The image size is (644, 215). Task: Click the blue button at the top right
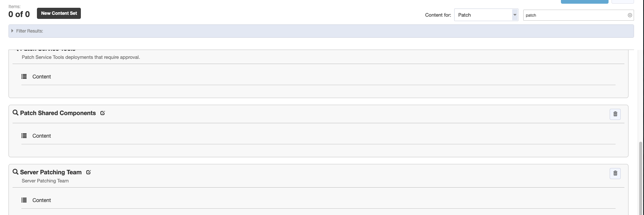coord(584,1)
